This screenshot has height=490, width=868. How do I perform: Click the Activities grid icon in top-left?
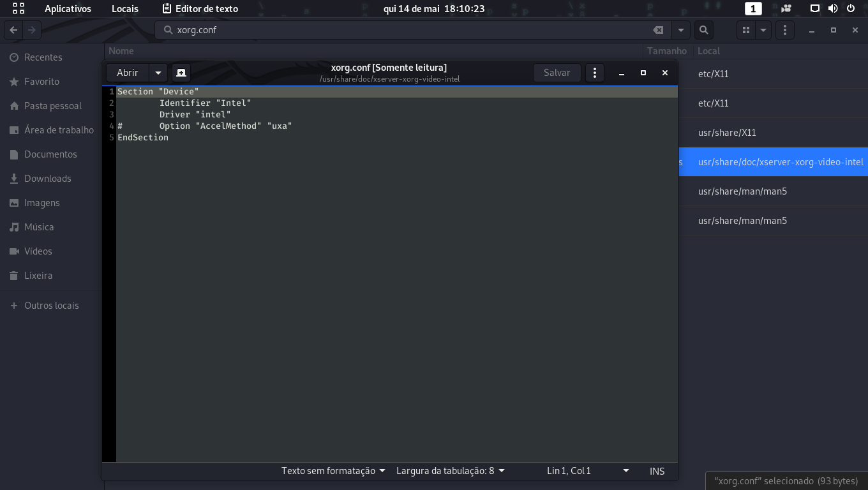tap(19, 9)
